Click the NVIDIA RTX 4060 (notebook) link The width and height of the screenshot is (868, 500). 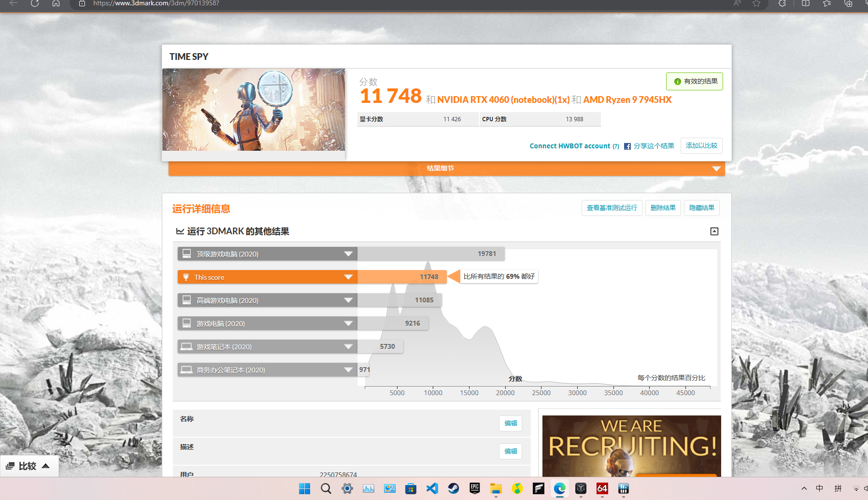coord(503,100)
